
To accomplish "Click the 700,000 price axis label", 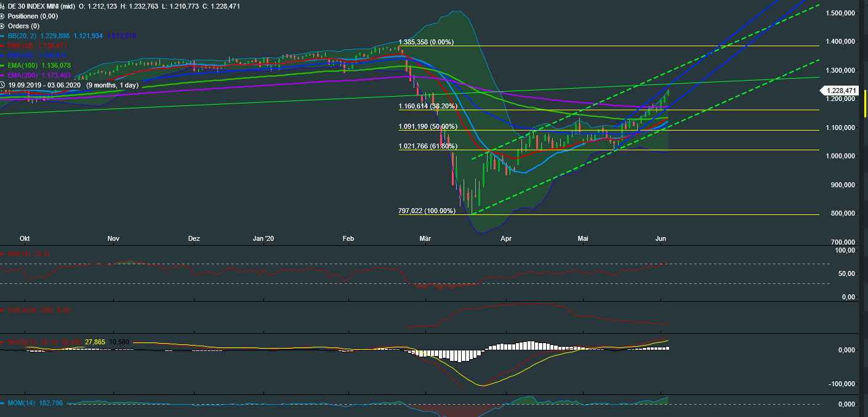I will (843, 242).
